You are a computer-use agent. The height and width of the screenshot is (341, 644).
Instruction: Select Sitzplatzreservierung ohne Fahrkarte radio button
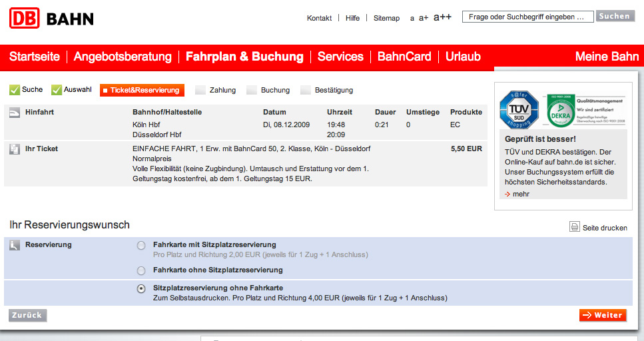coord(141,289)
